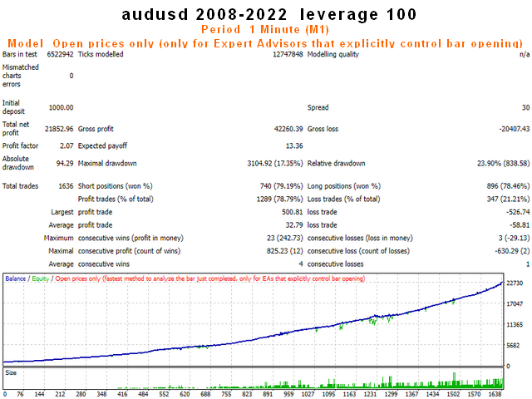Select the 'Profit trades (% of total)' label
The image size is (532, 399).
116,199
